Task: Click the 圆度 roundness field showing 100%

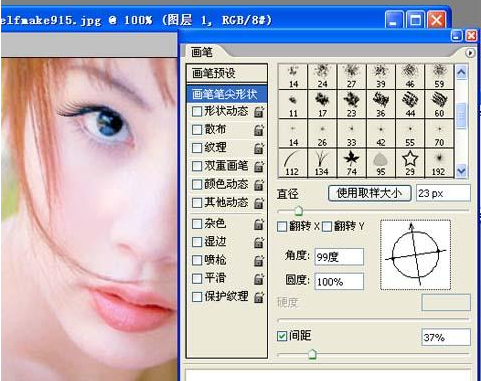Action: click(x=339, y=282)
